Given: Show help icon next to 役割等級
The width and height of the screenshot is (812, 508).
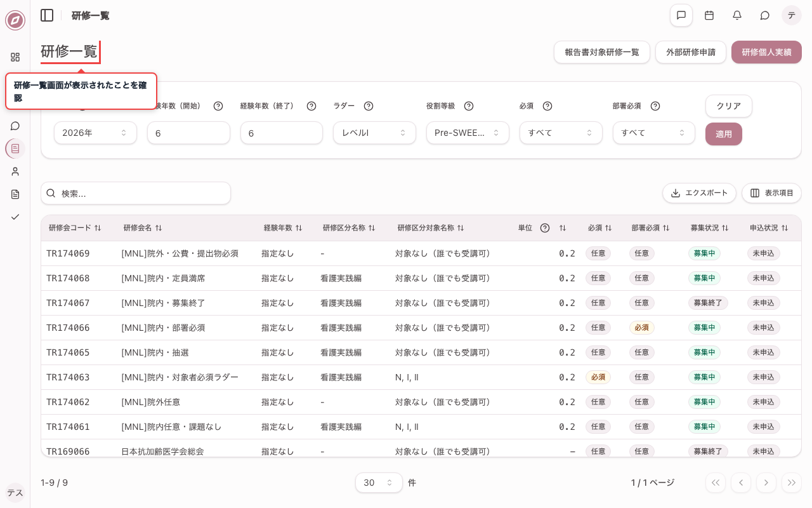Looking at the screenshot, I should click(469, 106).
